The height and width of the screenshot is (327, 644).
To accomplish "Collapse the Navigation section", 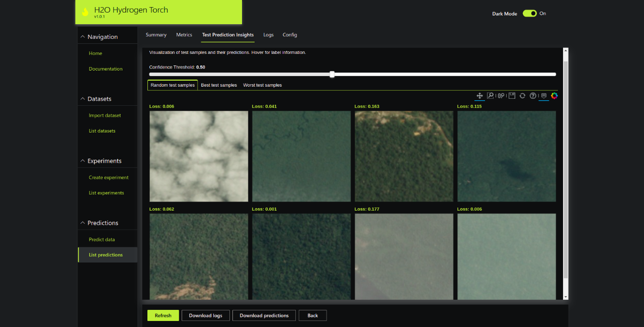I will (83, 37).
